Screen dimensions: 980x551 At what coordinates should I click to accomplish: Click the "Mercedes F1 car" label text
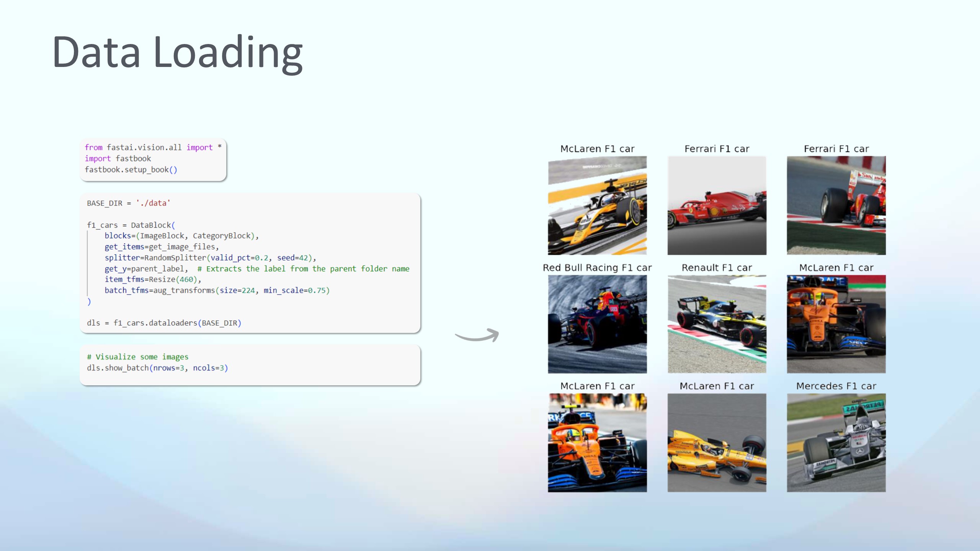[x=836, y=386]
